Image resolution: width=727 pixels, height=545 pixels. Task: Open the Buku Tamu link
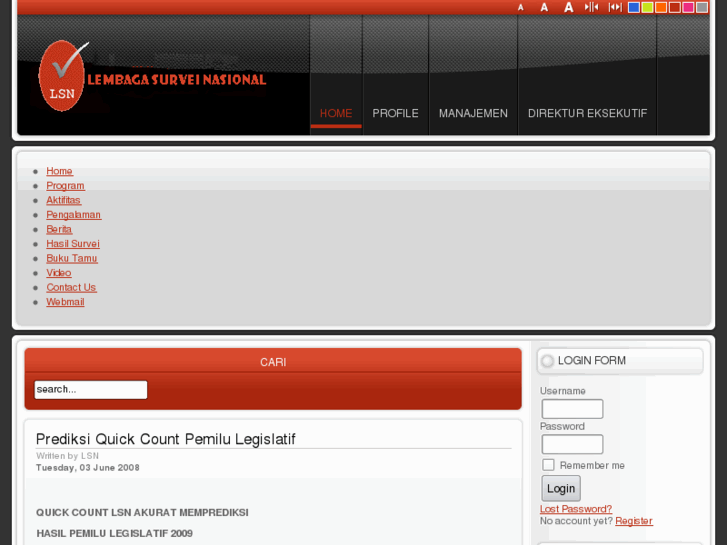point(72,258)
